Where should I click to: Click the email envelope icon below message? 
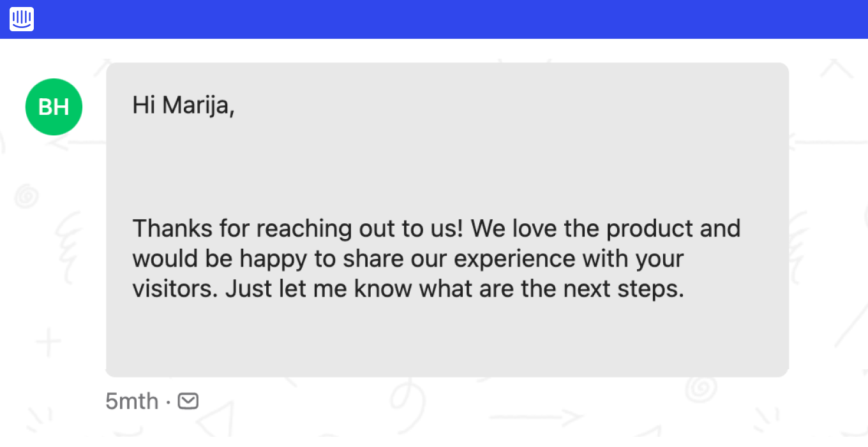click(188, 401)
